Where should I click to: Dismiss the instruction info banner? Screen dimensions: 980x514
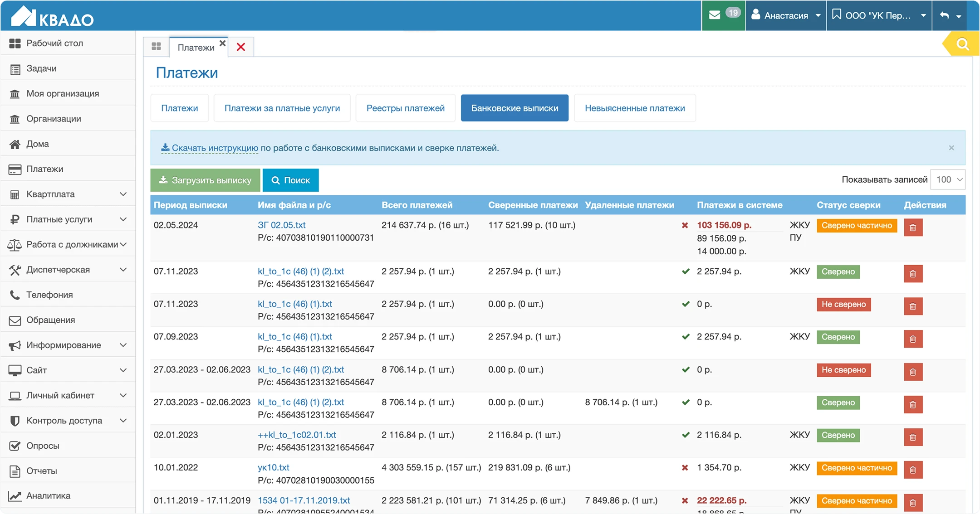point(951,148)
